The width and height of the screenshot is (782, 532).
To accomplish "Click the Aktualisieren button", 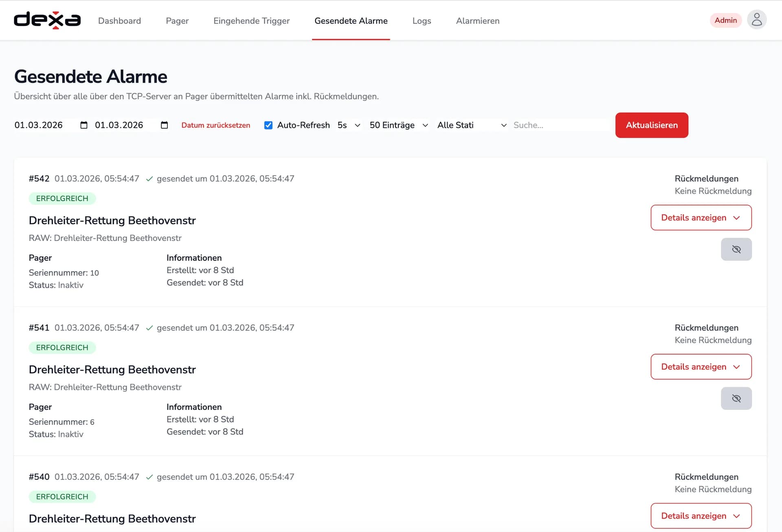I will pos(651,125).
